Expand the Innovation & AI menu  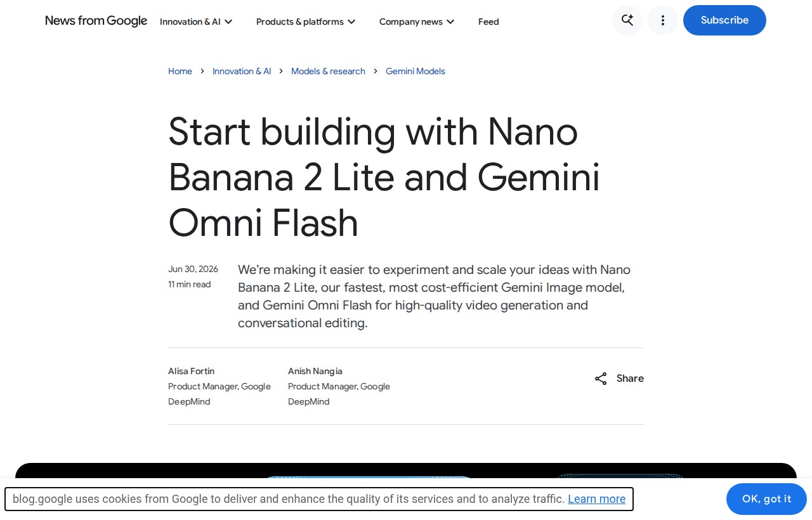click(196, 22)
